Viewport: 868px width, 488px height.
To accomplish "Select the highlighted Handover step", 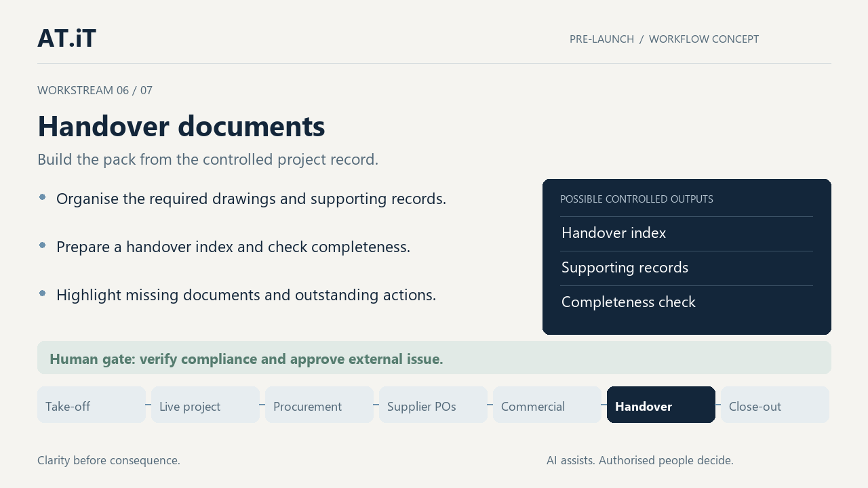I will (661, 405).
